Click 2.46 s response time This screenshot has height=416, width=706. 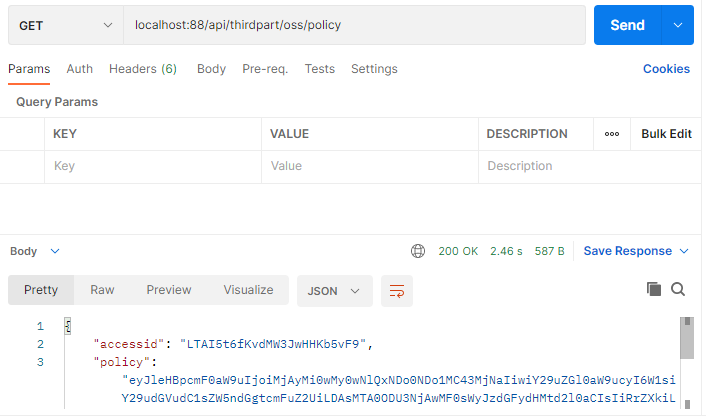[506, 251]
